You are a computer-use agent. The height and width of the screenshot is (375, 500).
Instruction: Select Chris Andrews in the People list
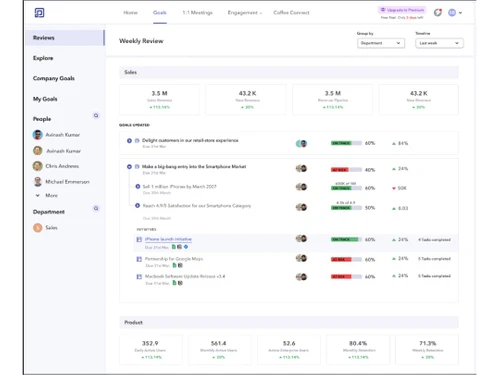coord(62,166)
